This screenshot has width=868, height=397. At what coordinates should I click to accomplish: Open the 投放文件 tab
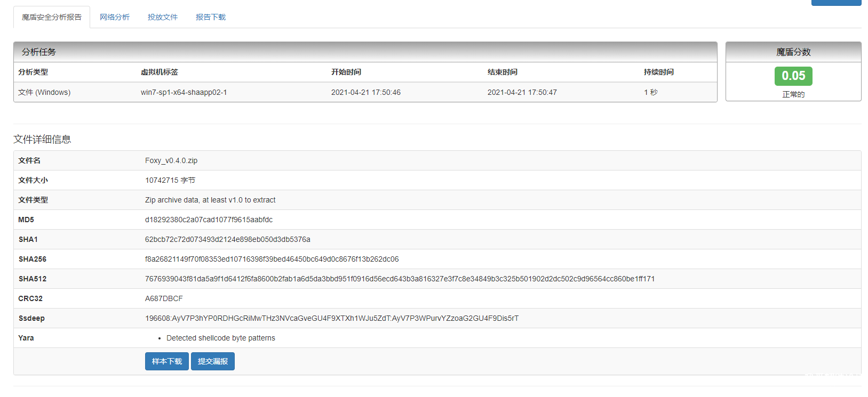(x=162, y=17)
